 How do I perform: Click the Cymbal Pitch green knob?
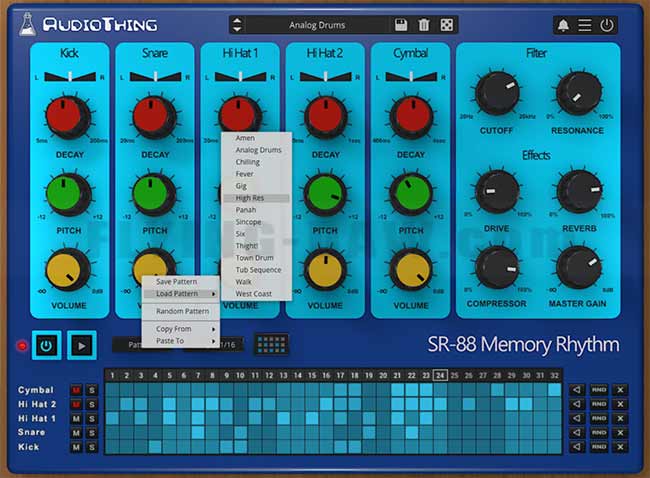(x=411, y=194)
